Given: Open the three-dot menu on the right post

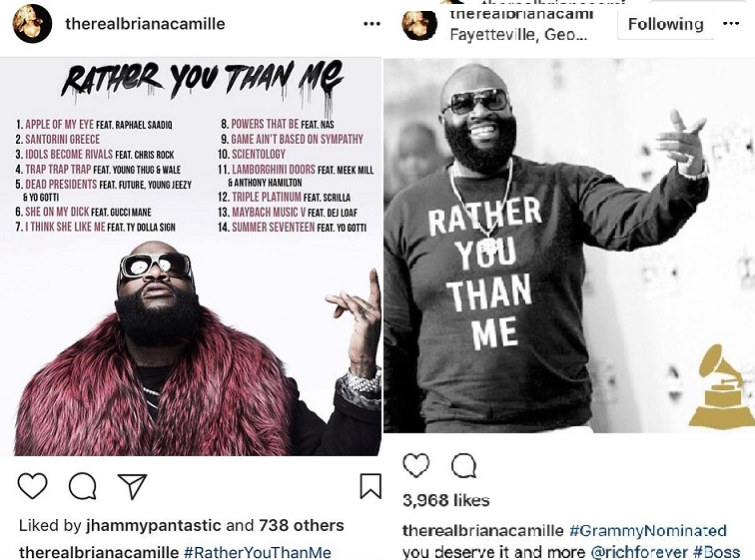Looking at the screenshot, I should [x=731, y=24].
